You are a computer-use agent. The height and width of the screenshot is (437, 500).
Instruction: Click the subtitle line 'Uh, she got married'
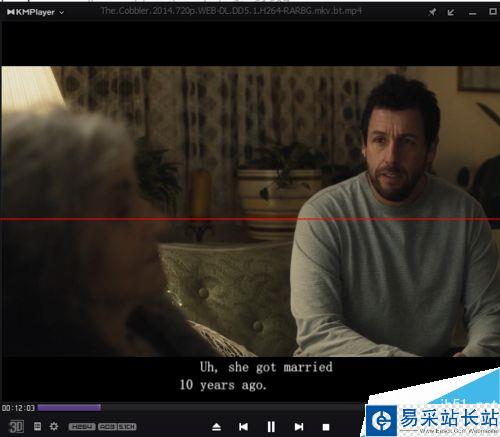(266, 367)
